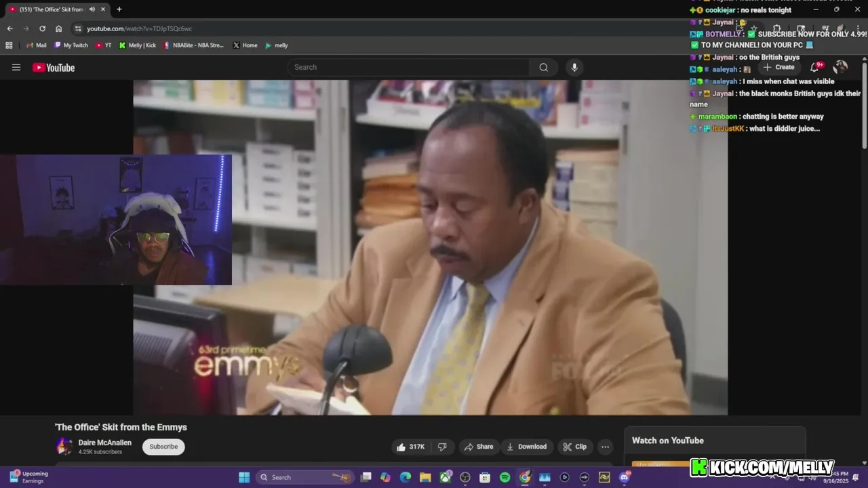Open the Mail bookmark
The height and width of the screenshot is (488, 868).
point(36,45)
